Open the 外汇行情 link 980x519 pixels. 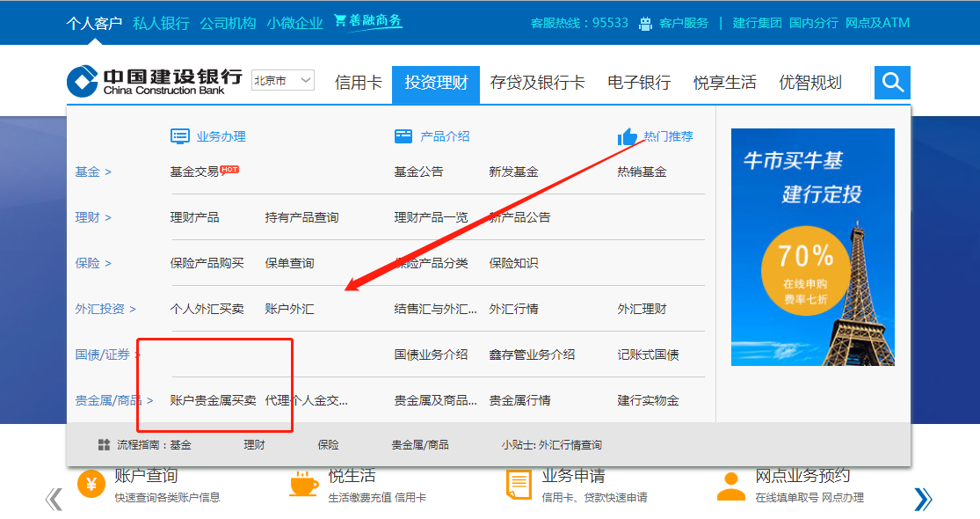point(514,308)
